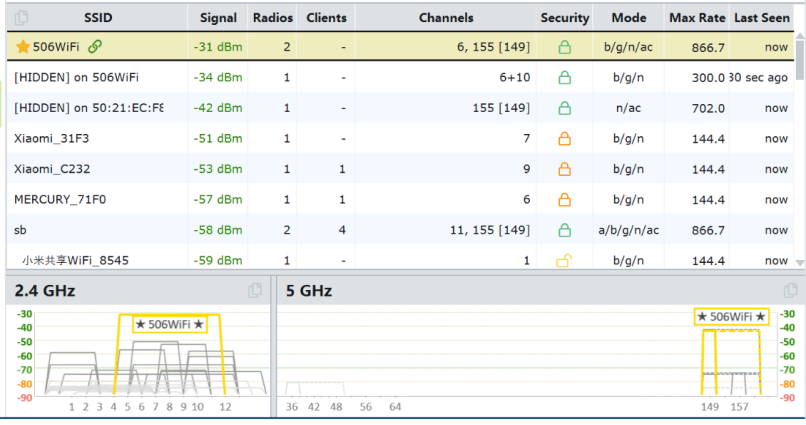This screenshot has height=425, width=806.
Task: Sort by the Max Rate column header
Action: pyautogui.click(x=697, y=18)
